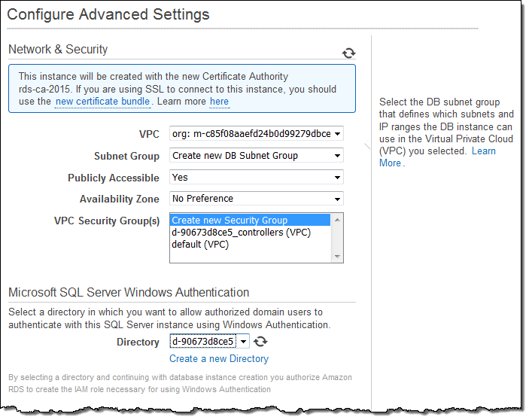The image size is (529, 420).
Task: Select default (VPC) security group
Action: (x=251, y=244)
